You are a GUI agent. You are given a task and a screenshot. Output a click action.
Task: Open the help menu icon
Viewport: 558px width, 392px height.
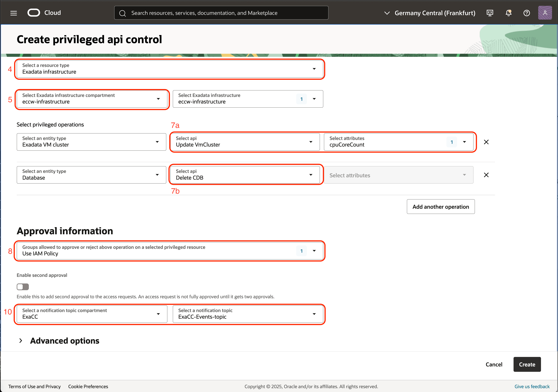pyautogui.click(x=526, y=13)
